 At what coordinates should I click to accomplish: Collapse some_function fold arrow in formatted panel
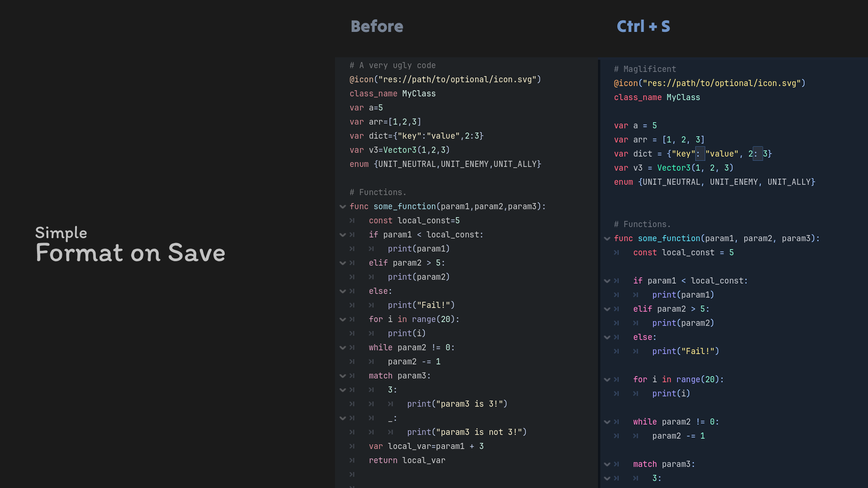(607, 239)
